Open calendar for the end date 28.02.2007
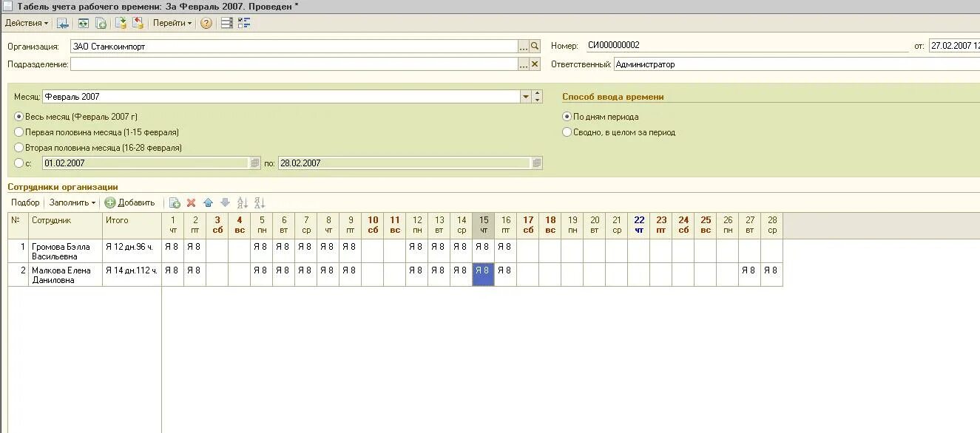980x433 pixels. (537, 163)
